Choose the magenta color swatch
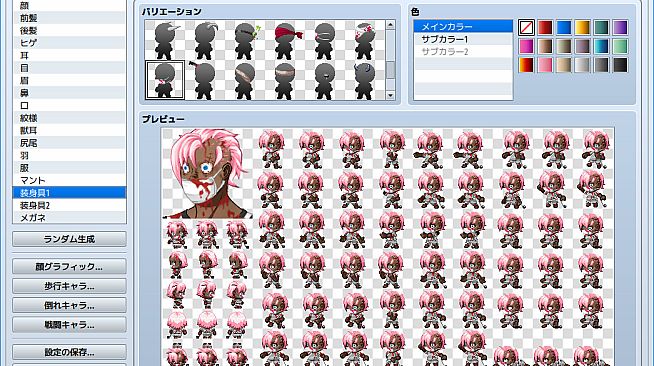This screenshot has height=366, width=654. pos(526,46)
